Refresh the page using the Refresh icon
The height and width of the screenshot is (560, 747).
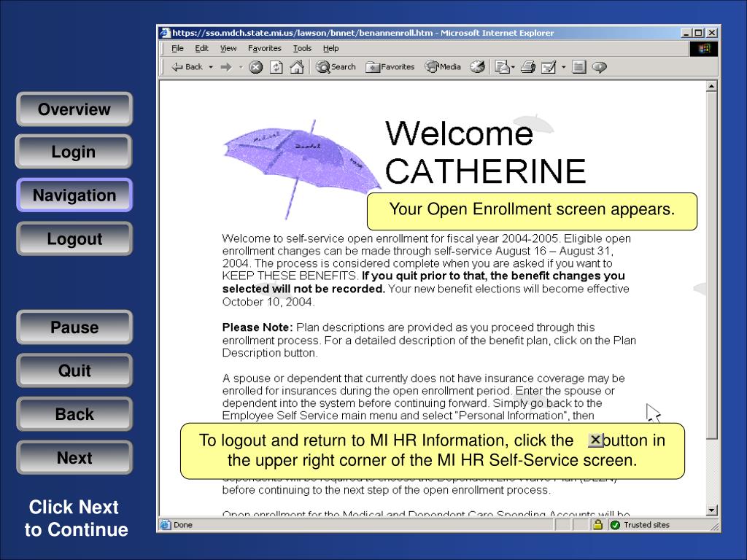click(x=276, y=67)
